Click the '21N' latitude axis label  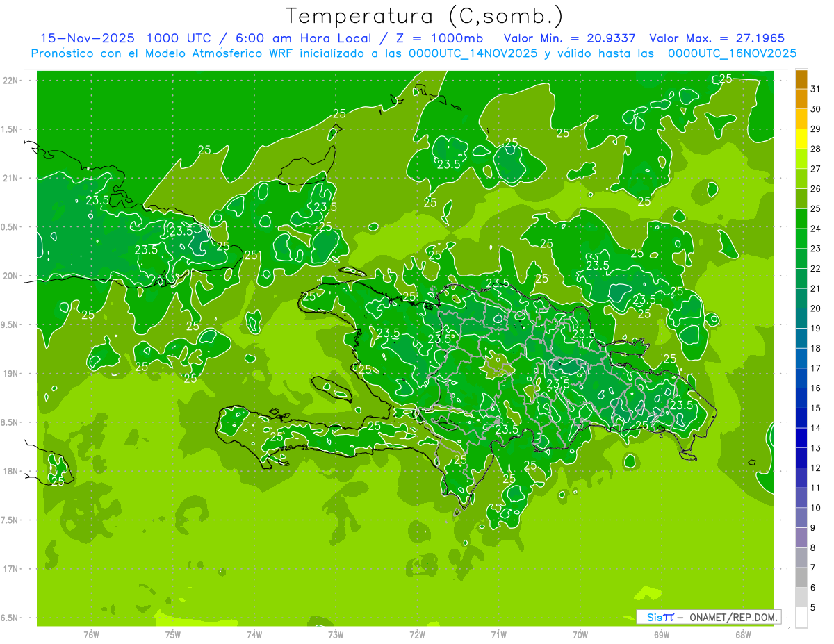[11, 179]
